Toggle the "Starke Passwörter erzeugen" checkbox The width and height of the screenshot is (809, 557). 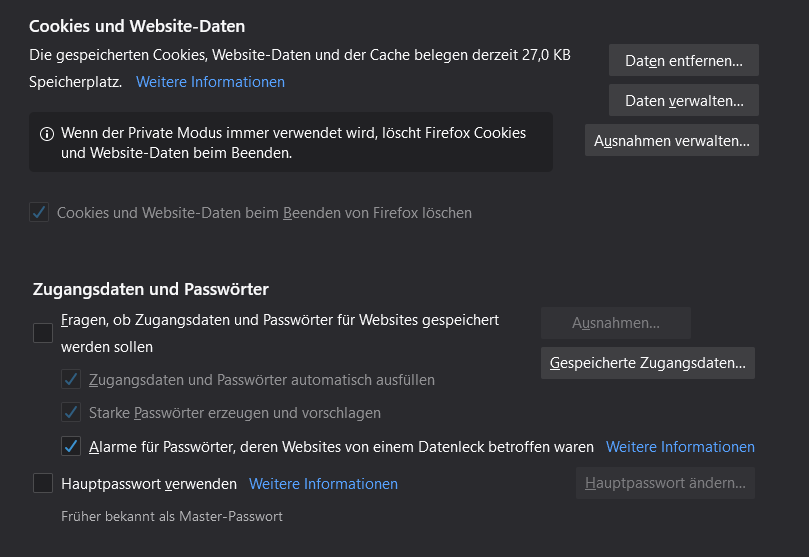tap(71, 413)
